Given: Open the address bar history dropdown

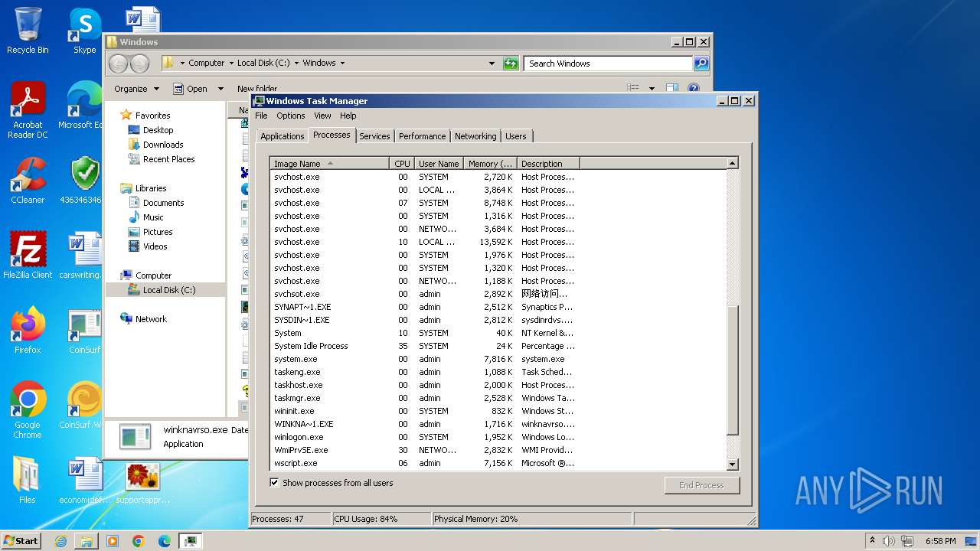Looking at the screenshot, I should (x=492, y=64).
